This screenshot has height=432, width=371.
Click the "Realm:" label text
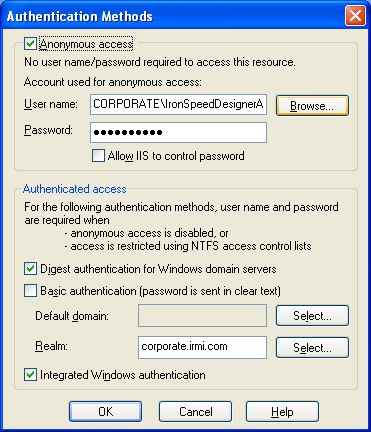coord(51,346)
